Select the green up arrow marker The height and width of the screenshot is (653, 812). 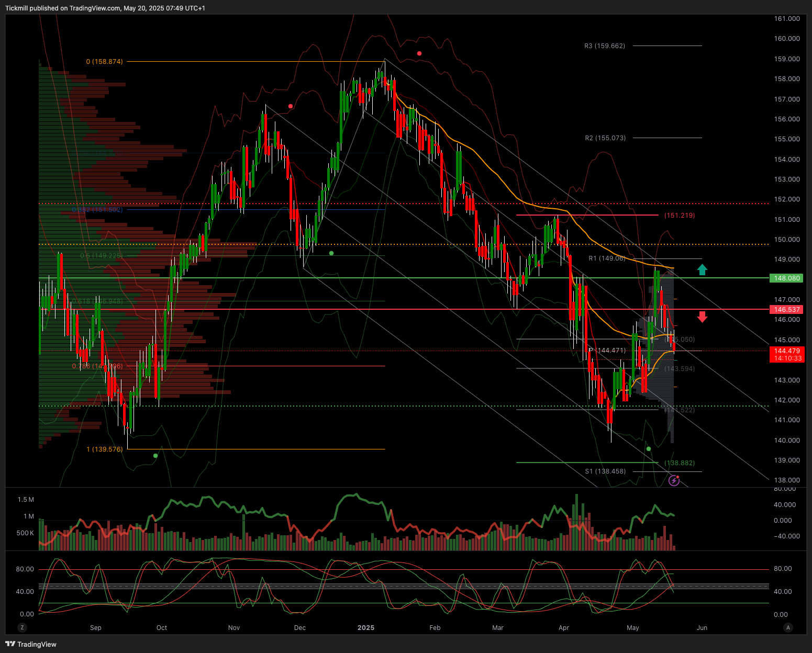coord(702,269)
